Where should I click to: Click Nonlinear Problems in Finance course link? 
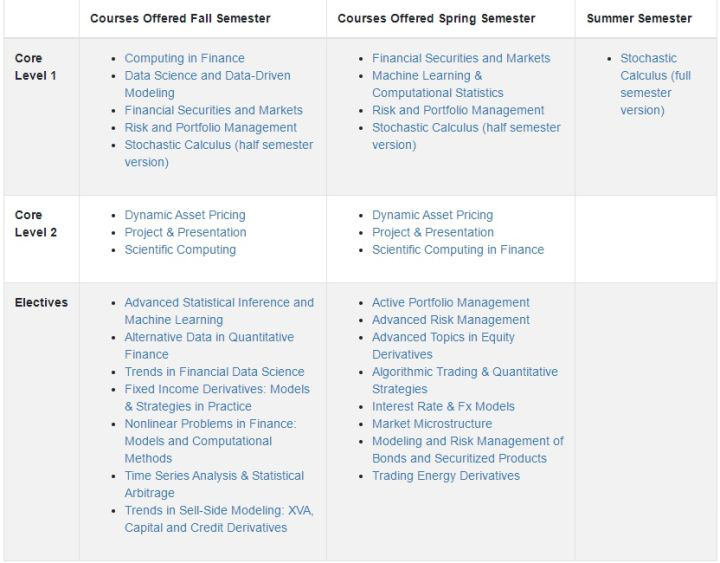tap(210, 424)
